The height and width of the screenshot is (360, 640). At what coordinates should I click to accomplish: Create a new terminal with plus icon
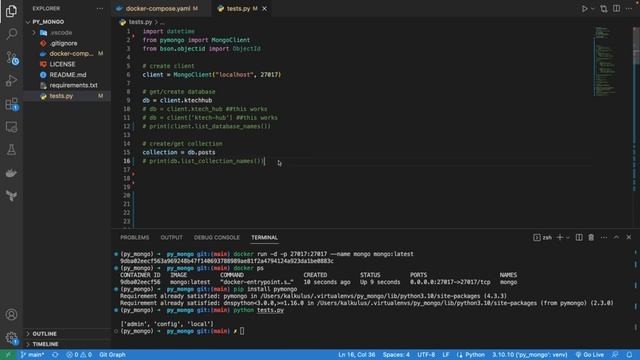click(x=560, y=238)
